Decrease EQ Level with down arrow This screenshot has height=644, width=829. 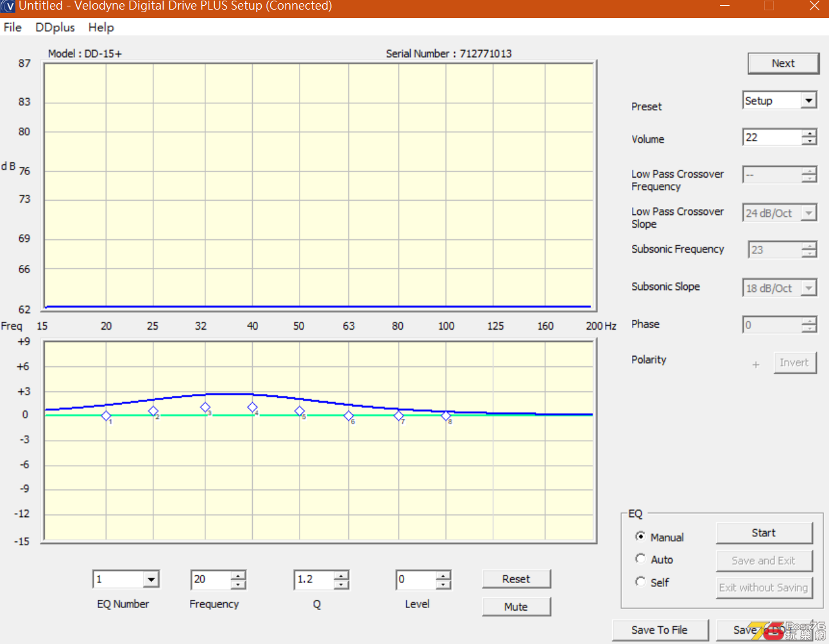[443, 583]
